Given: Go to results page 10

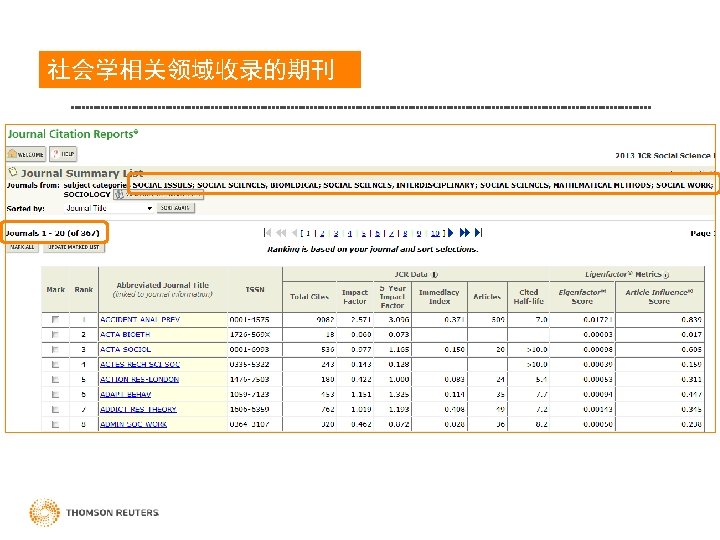Looking at the screenshot, I should pos(435,233).
